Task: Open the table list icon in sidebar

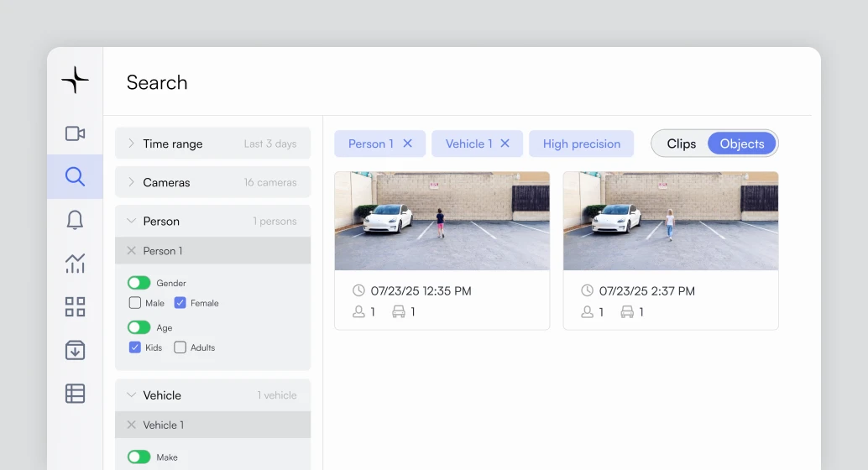Action: coord(75,393)
